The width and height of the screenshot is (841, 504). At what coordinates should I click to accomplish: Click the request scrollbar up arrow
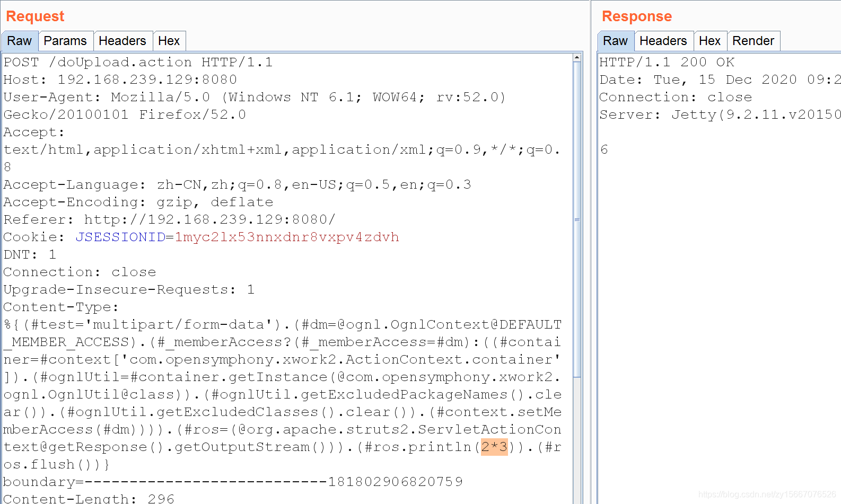point(577,57)
